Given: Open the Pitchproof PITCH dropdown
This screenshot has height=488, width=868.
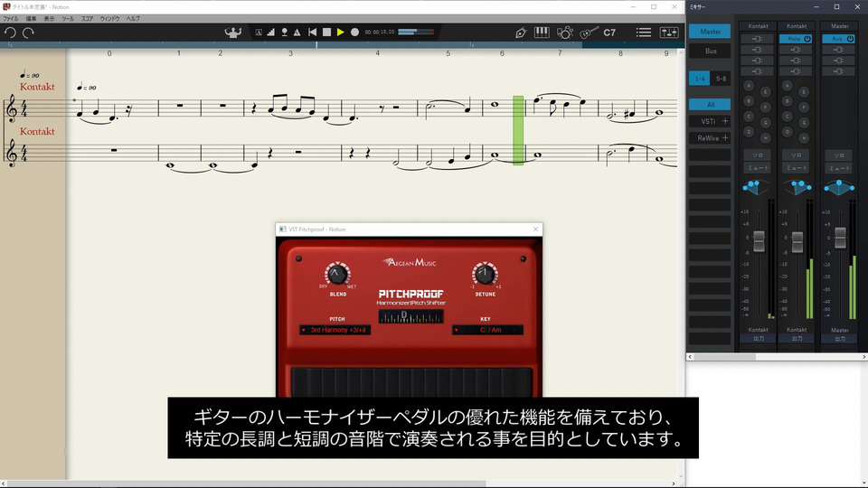Looking at the screenshot, I should coord(335,330).
